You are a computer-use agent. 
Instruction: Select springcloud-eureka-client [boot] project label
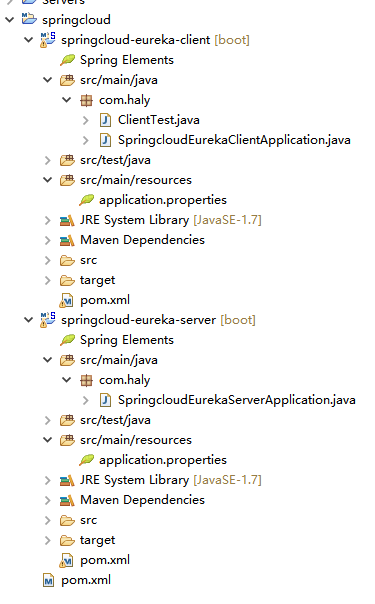pyautogui.click(x=155, y=40)
